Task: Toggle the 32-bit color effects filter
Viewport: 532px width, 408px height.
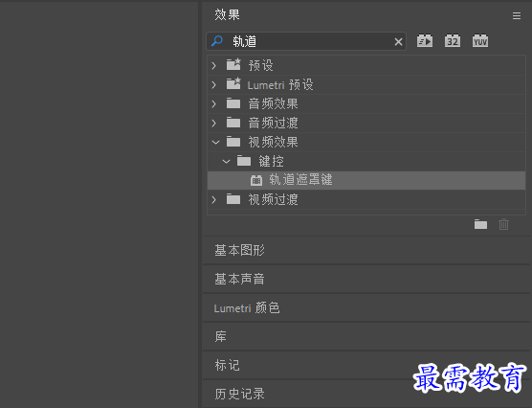Action: (x=453, y=41)
